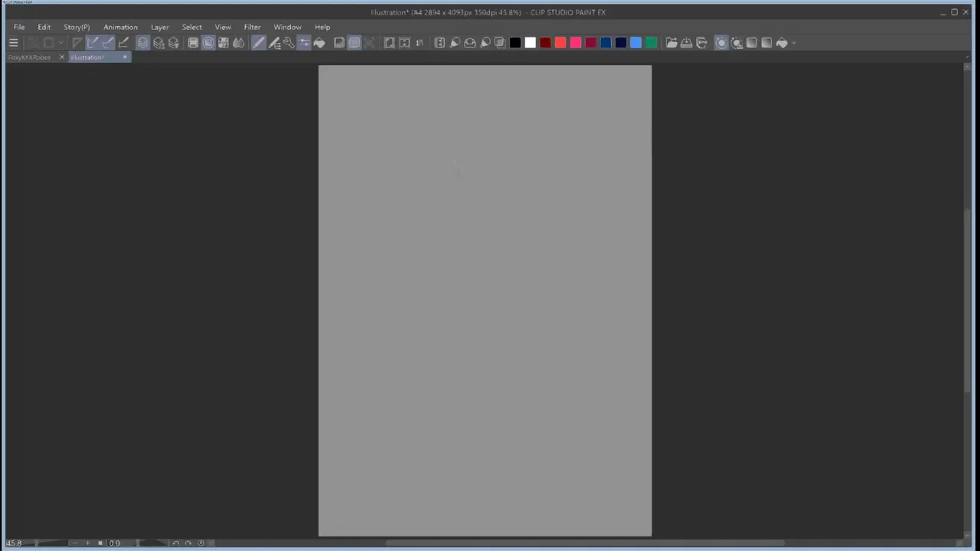Click the pencil-with-lines icon beside the pen
980x551 pixels.
pos(274,43)
